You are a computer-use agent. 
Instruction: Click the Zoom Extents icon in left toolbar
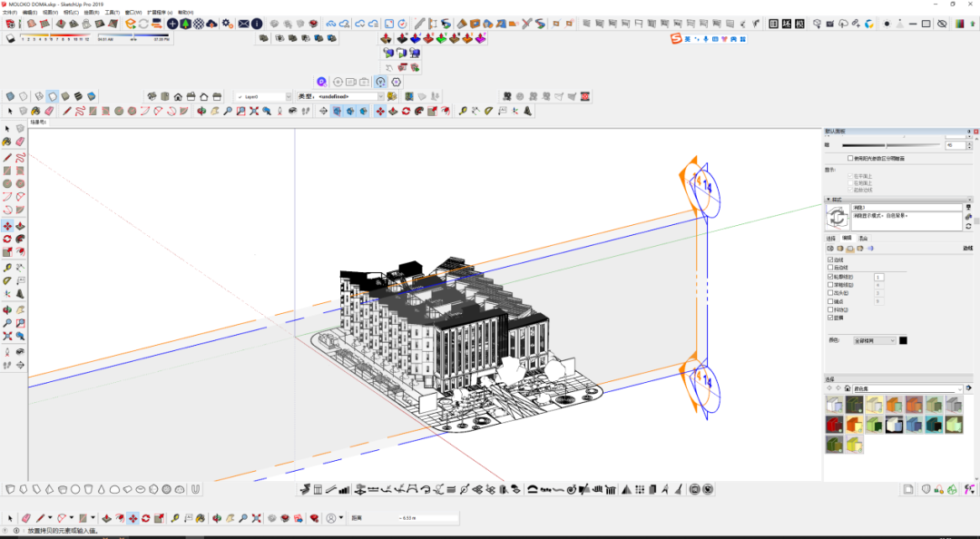[x=7, y=336]
